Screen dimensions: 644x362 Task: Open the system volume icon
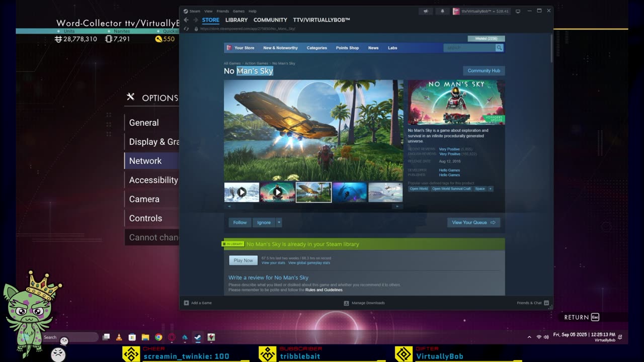click(x=546, y=337)
